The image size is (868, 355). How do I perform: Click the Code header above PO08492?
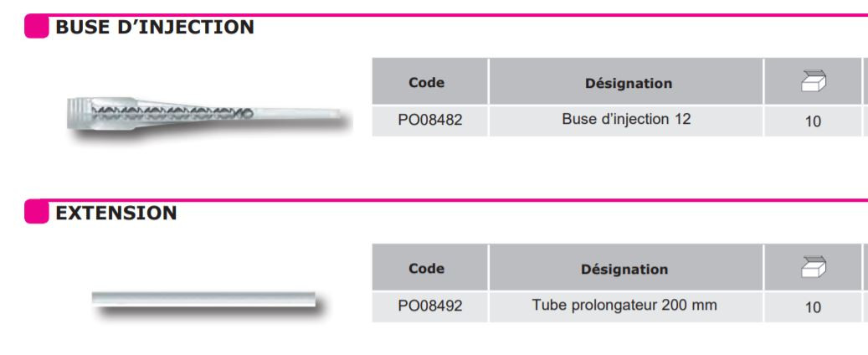427,269
